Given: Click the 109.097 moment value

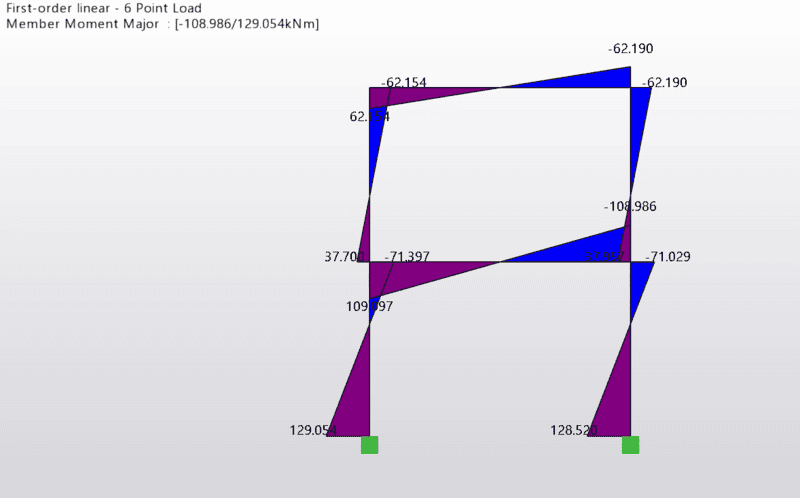Looking at the screenshot, I should coord(369,307).
